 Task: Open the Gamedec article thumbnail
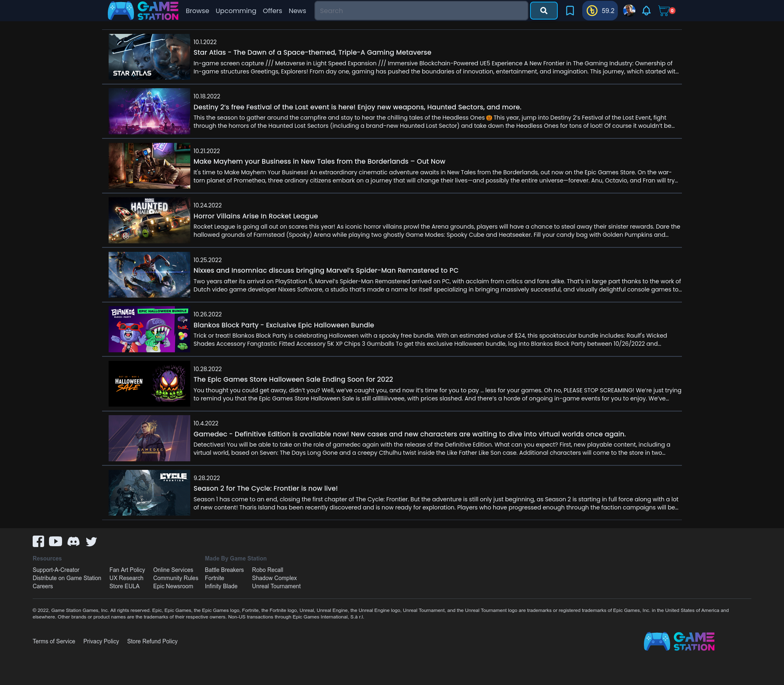(149, 438)
